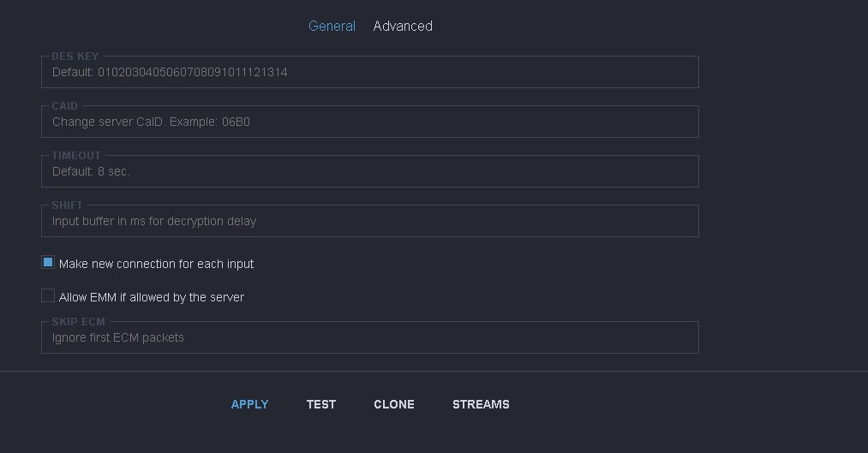Click the label 'Make new connection for each input'
Screen dimensions: 868x453
[156, 264]
